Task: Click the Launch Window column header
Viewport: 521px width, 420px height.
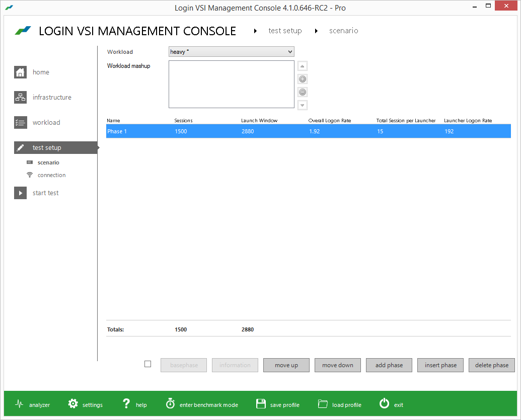Action: [259, 121]
